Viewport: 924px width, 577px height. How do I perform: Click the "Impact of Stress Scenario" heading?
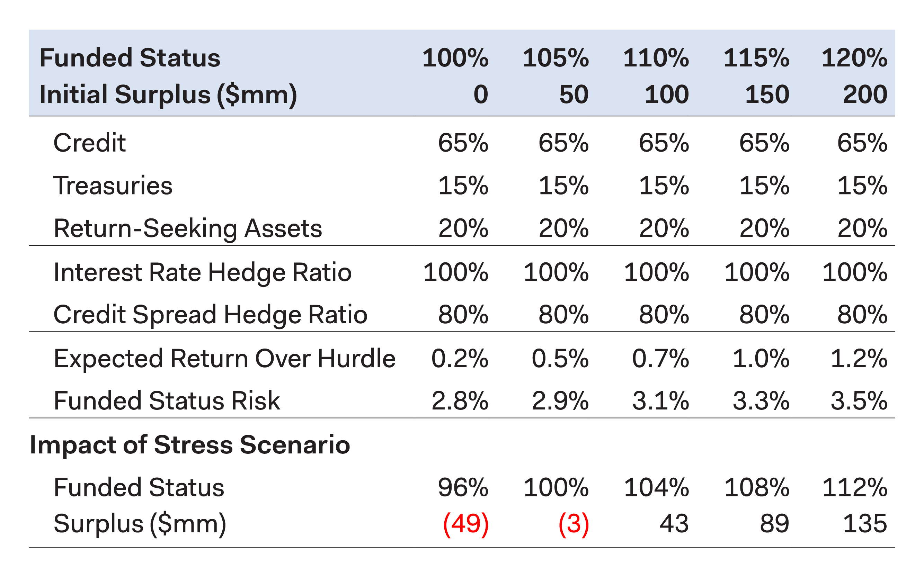190,445
